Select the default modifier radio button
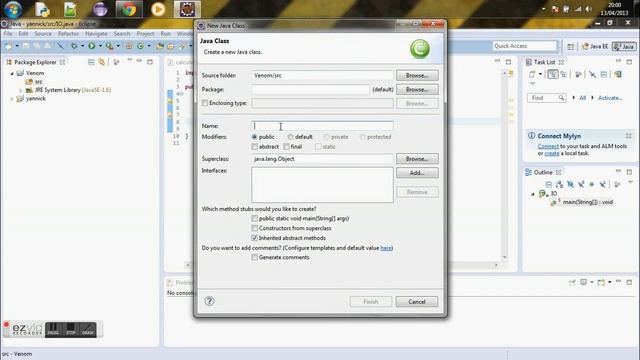640x360 pixels. click(x=290, y=137)
